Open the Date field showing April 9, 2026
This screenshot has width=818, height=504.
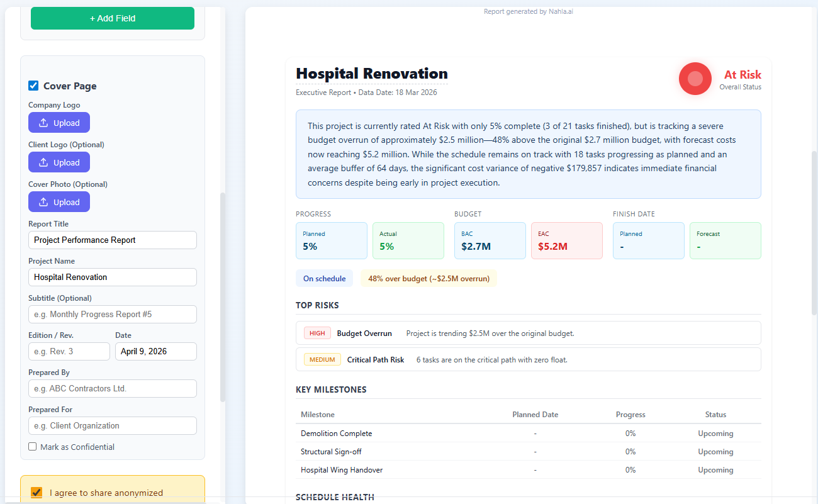156,351
